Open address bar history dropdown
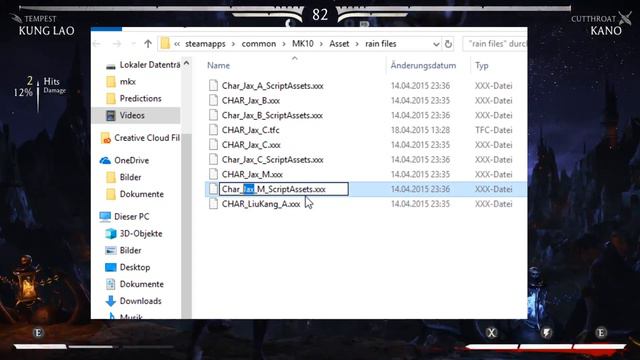Screen dimensions: 640x360 (436, 44)
